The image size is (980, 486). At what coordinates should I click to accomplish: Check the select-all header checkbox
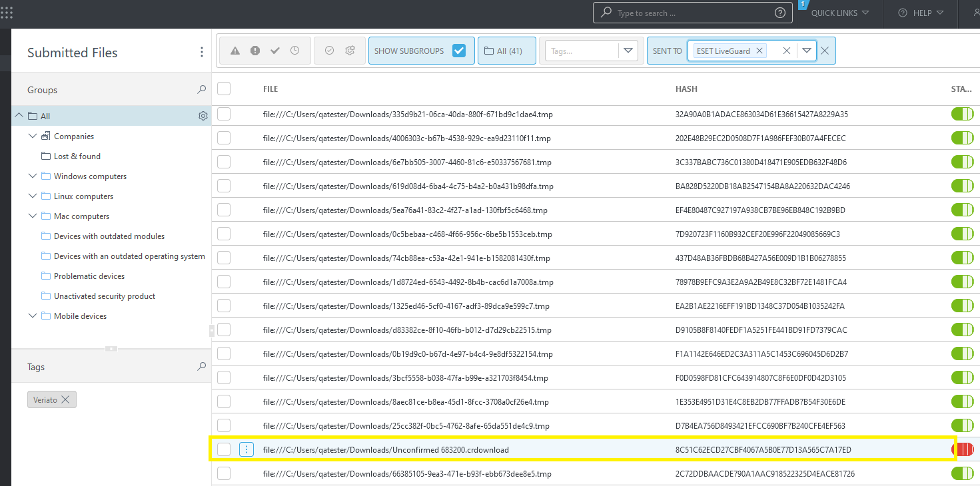pyautogui.click(x=224, y=89)
